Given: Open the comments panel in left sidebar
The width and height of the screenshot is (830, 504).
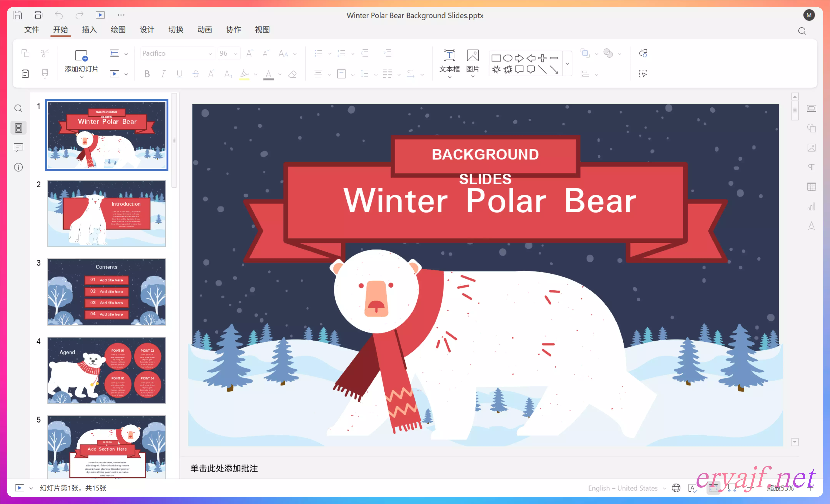Looking at the screenshot, I should point(18,148).
